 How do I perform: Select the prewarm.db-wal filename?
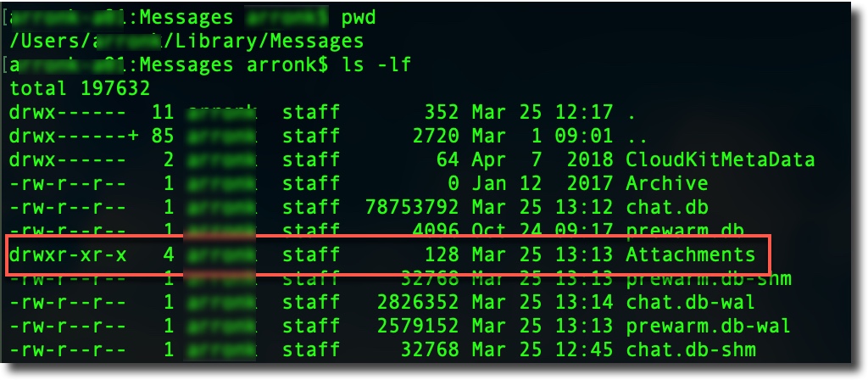point(708,327)
